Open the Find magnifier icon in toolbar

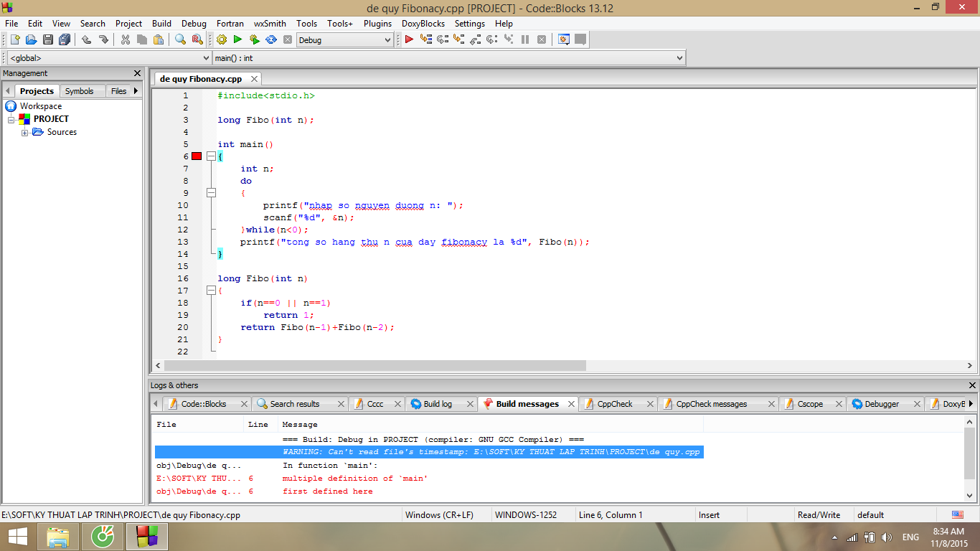(181, 40)
